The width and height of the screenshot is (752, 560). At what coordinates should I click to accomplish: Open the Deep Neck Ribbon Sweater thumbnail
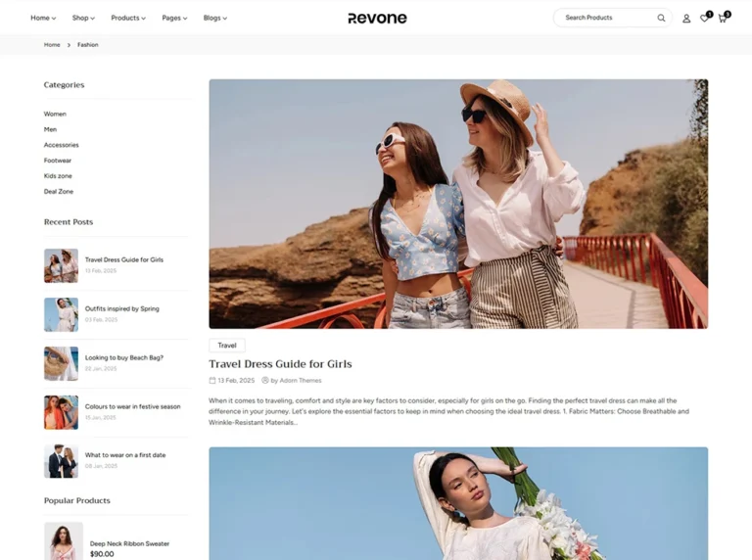(x=64, y=541)
